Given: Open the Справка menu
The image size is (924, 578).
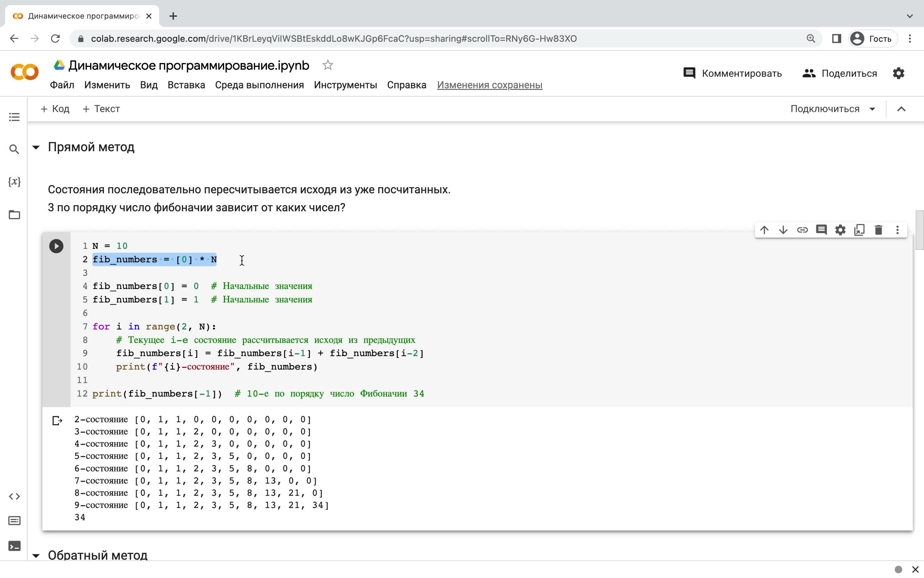Looking at the screenshot, I should click(x=406, y=85).
